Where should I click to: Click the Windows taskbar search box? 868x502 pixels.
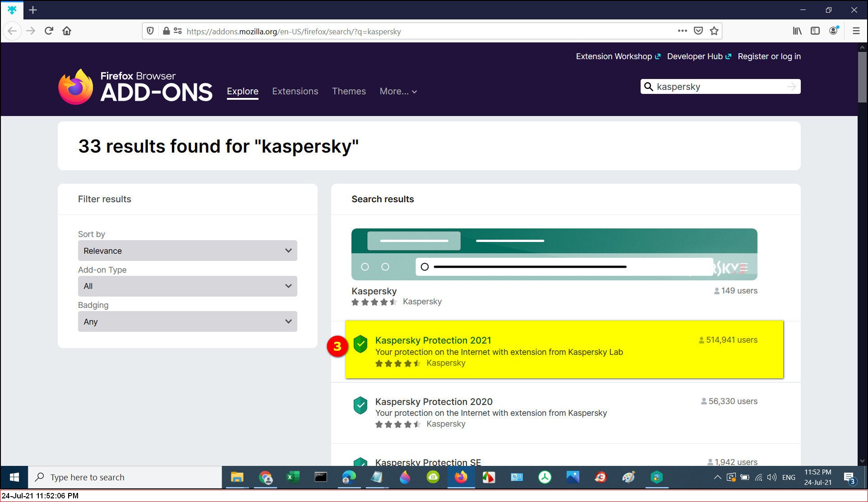tap(125, 477)
